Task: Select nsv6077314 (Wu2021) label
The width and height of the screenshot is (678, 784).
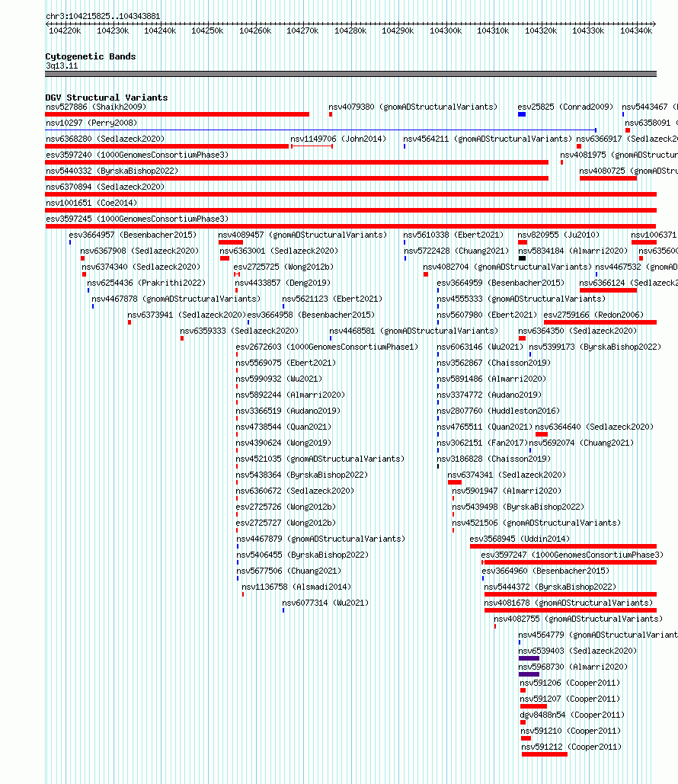Action: click(x=325, y=603)
